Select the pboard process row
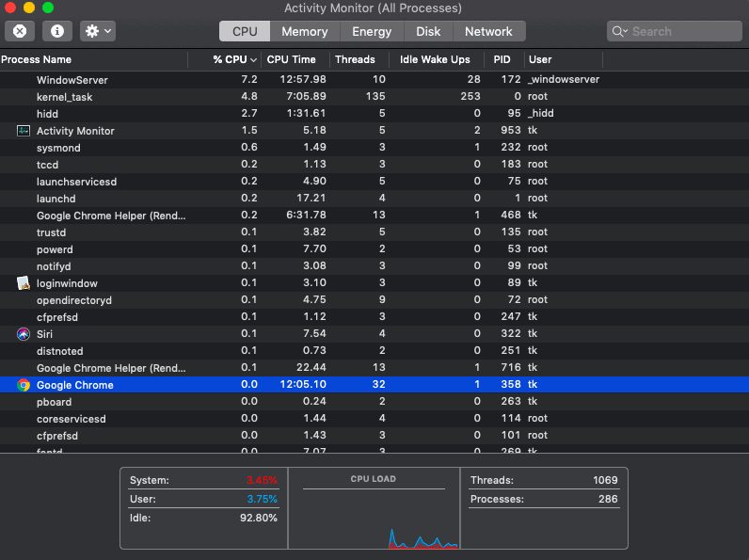This screenshot has height=560, width=749. [374, 402]
